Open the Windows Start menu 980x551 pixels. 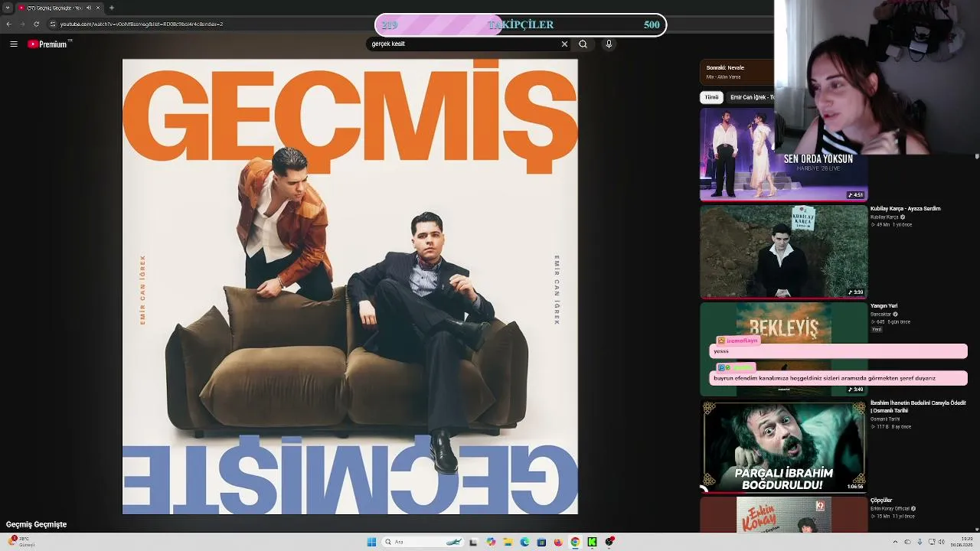click(371, 542)
